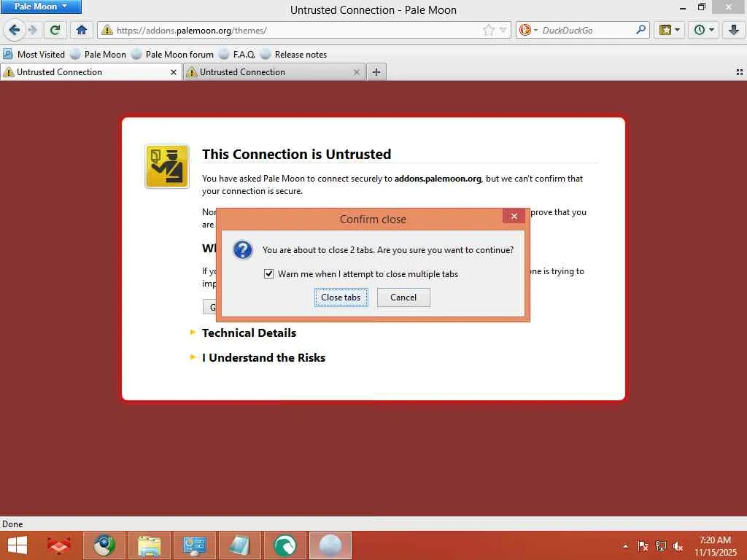Open the Home page button

[82, 30]
